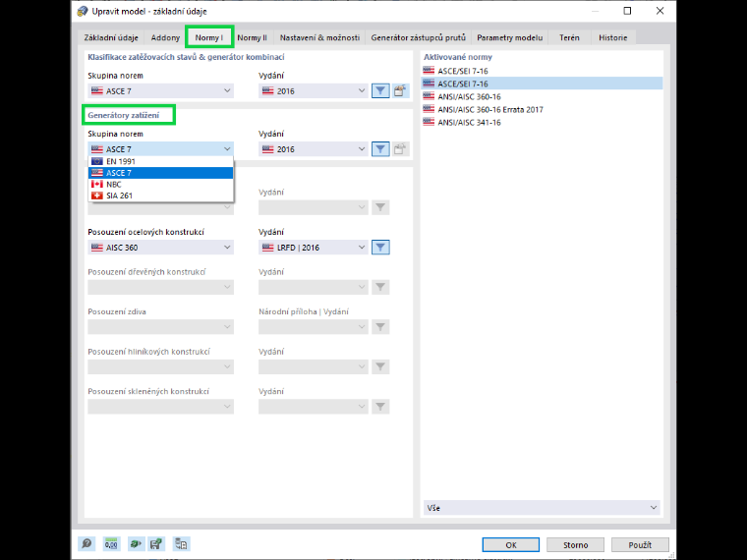
Task: Select the Normy I tab
Action: (209, 37)
